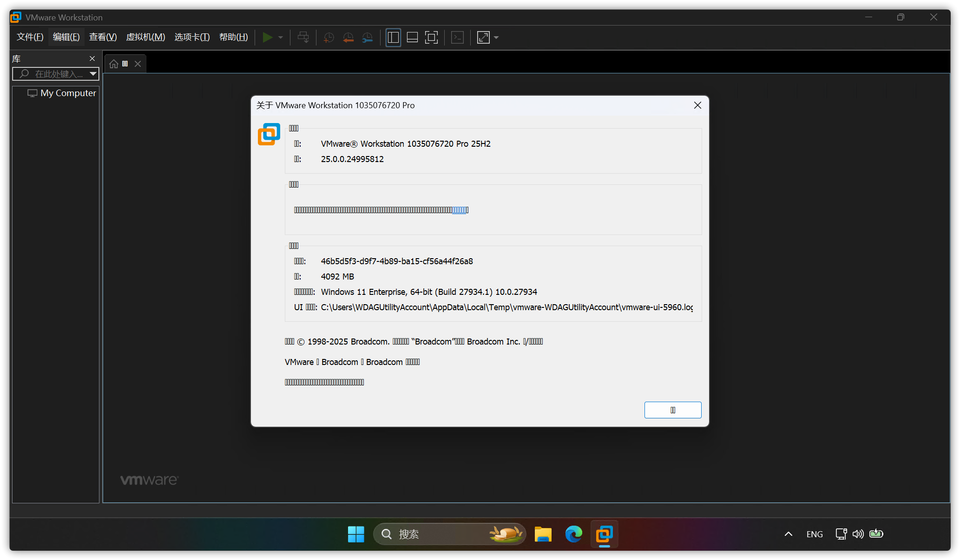960x560 pixels.
Task: Open the snapshot manager wrench icon
Action: (367, 37)
